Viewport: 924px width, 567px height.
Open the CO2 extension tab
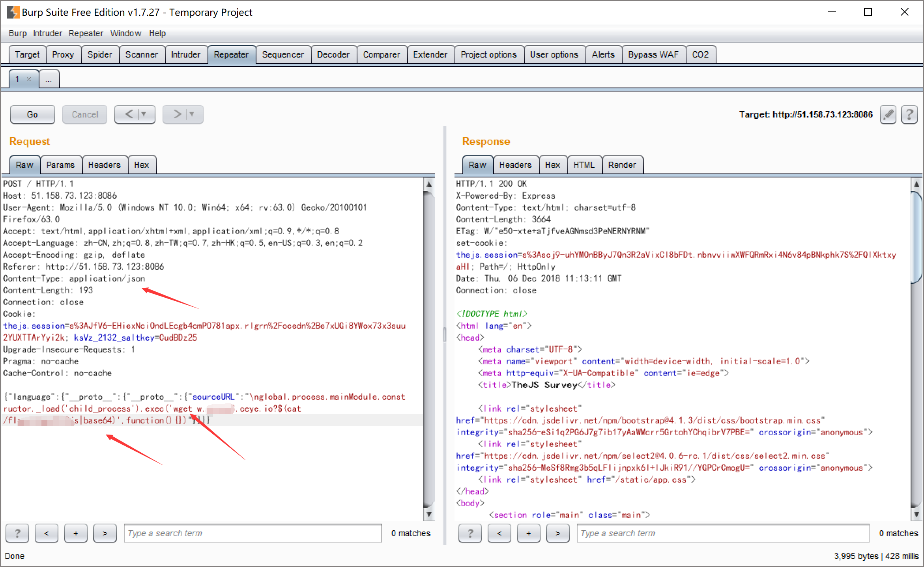[701, 54]
